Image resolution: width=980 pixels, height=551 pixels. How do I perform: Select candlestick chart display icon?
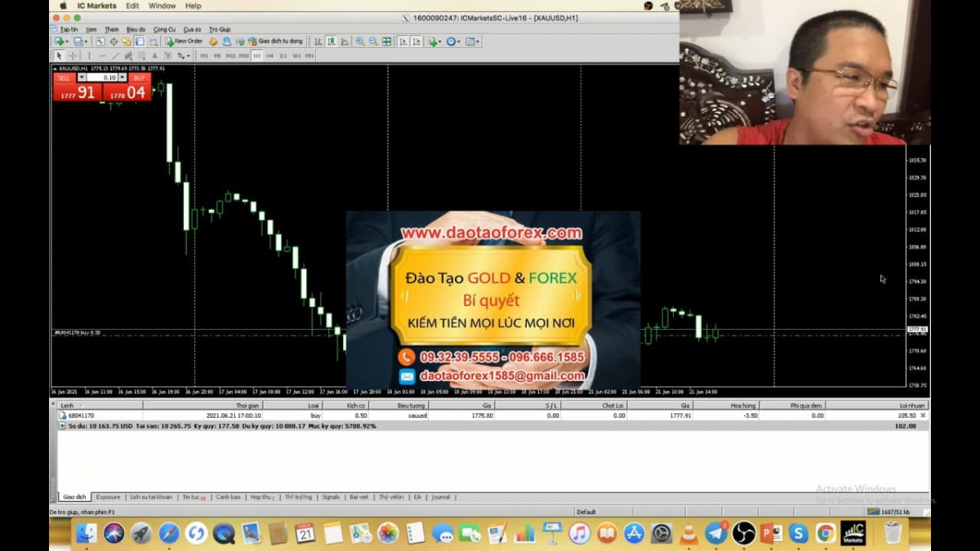pyautogui.click(x=332, y=41)
